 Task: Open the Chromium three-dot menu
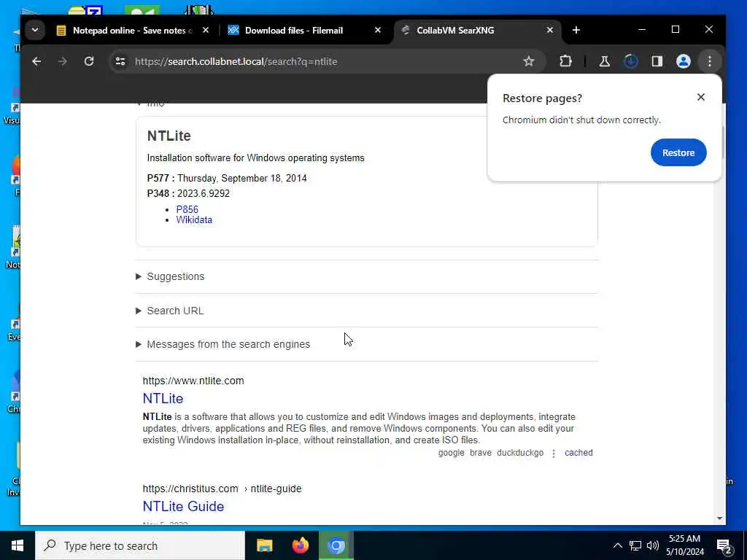pyautogui.click(x=709, y=61)
